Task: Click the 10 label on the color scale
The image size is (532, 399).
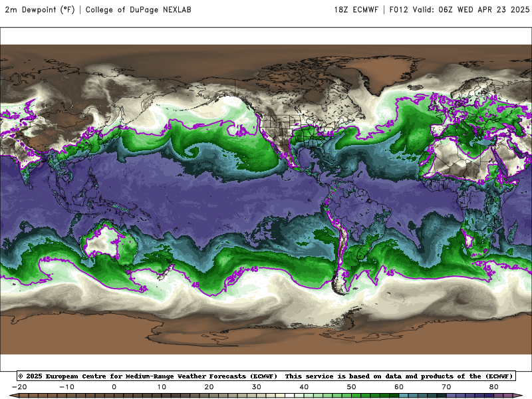Action: 162,387
